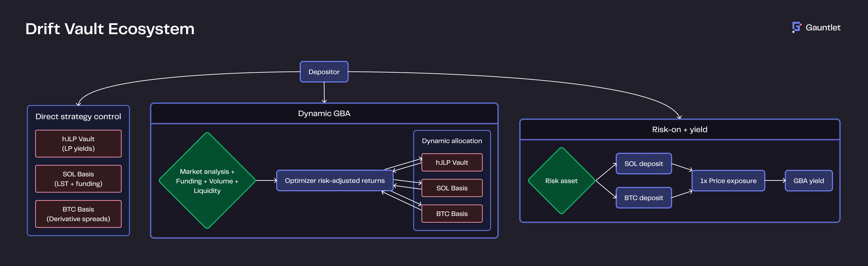This screenshot has width=868, height=266.
Task: Click the GBA yield node
Action: [x=808, y=181]
